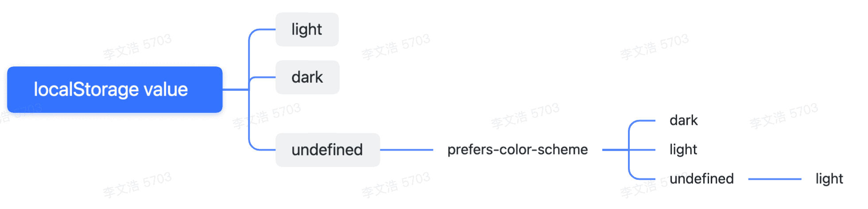Click short line exiting prefers-color-scheme text

coord(616,150)
